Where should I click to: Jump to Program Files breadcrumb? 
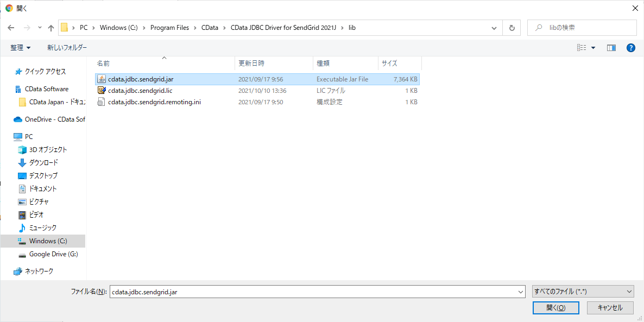(169, 28)
